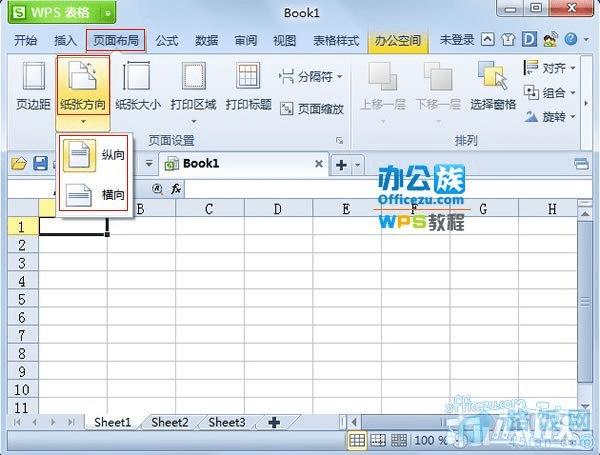Select column D header
Screen dimensions: 600x455
(278, 209)
